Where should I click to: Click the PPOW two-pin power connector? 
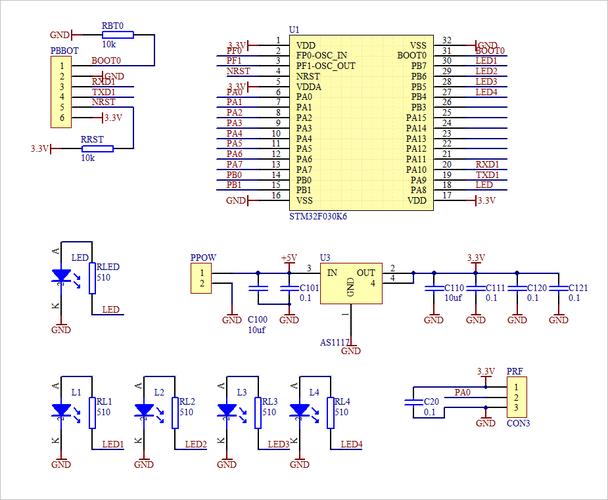(x=202, y=278)
